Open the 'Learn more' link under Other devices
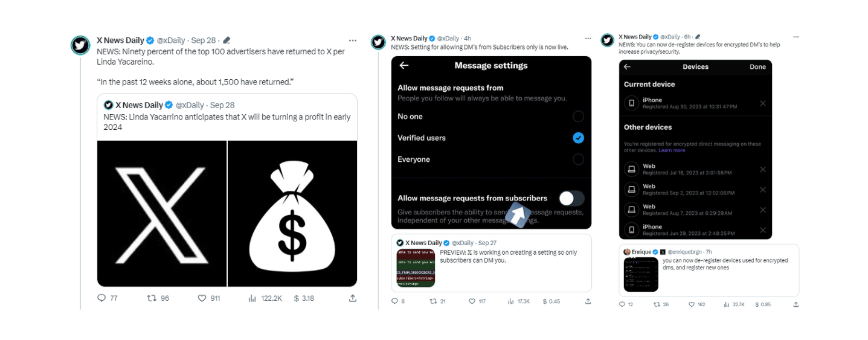This screenshot has width=868, height=340. tap(672, 150)
